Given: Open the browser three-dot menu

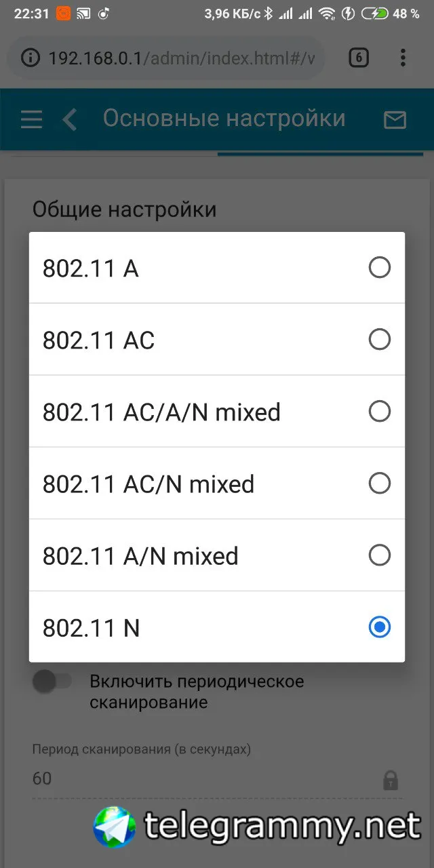Looking at the screenshot, I should pyautogui.click(x=403, y=58).
